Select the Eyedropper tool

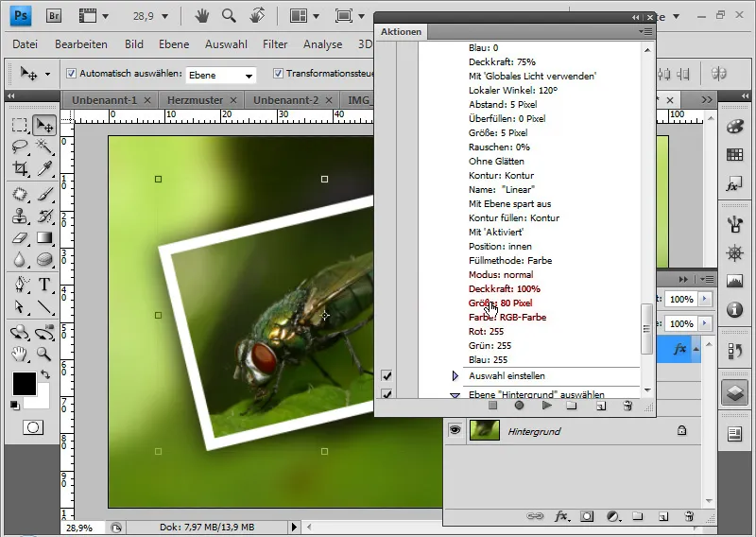(x=44, y=168)
